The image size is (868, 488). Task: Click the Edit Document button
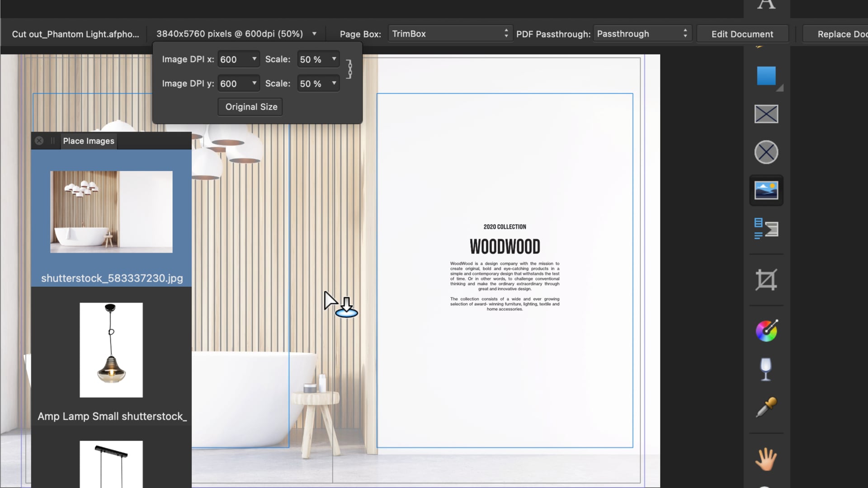[x=742, y=34]
